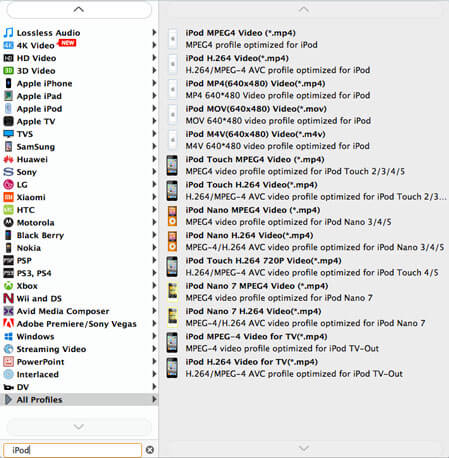Viewport: 449px width, 458px height.
Task: Choose iPod Nano H.264 Video(*.mp4) profile
Action: pos(304,241)
